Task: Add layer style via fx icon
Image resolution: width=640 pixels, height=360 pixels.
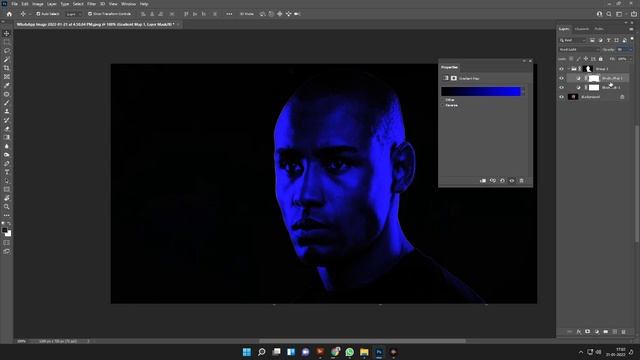Action: (x=579, y=332)
